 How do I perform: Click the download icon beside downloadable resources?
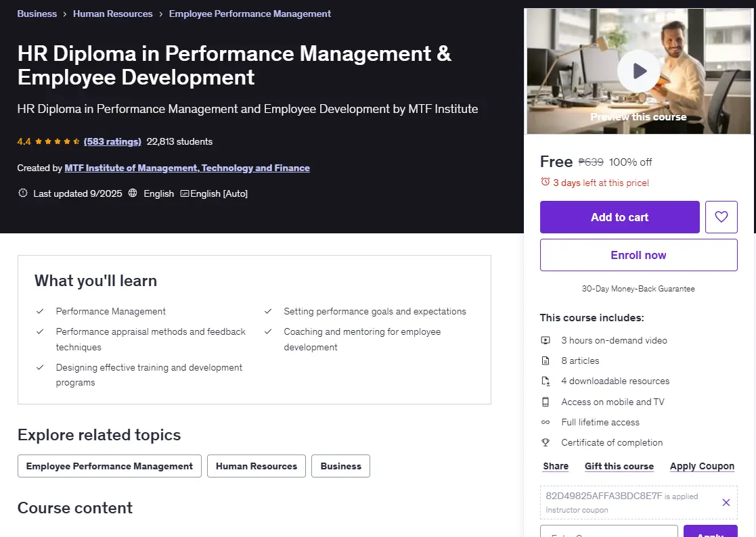click(546, 381)
